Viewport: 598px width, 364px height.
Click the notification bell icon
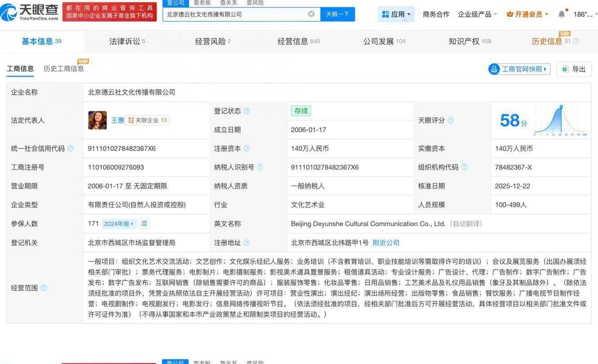pos(562,14)
